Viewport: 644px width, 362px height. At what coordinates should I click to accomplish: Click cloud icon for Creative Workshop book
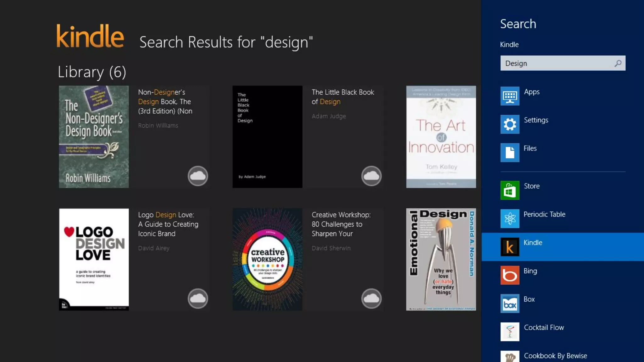[371, 299]
